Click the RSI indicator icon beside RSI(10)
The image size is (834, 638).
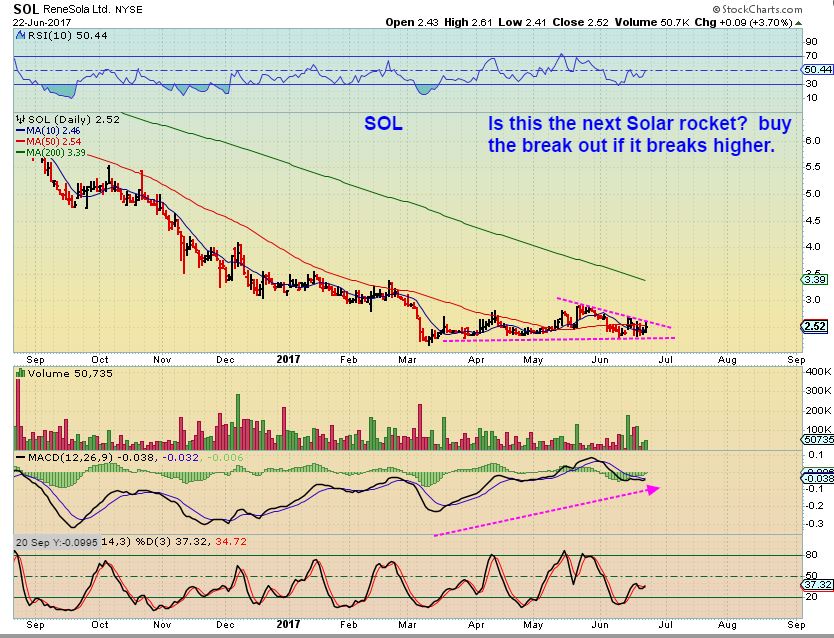[x=20, y=36]
